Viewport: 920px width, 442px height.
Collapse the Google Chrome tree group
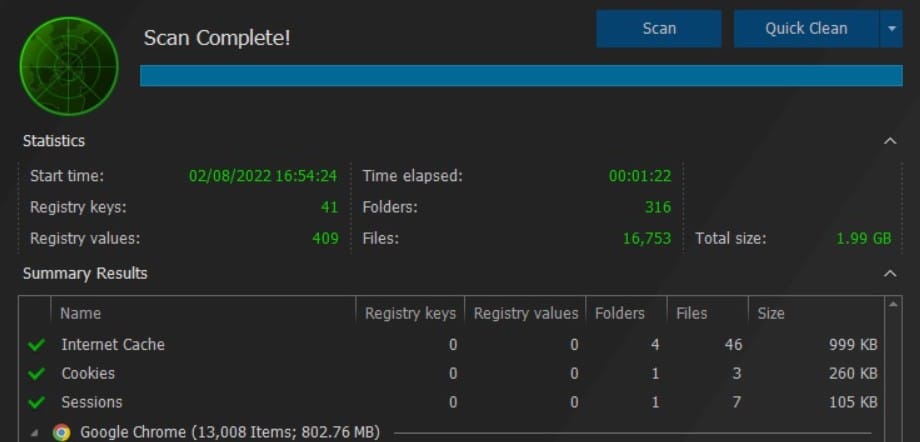(35, 433)
